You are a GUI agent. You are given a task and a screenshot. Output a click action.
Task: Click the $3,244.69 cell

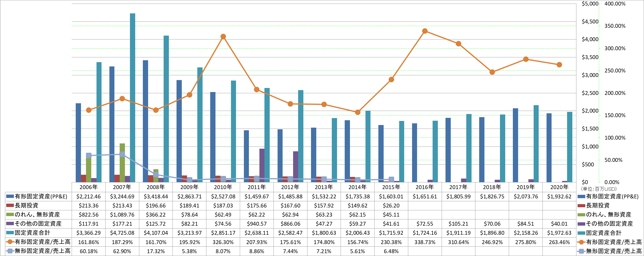pyautogui.click(x=122, y=196)
